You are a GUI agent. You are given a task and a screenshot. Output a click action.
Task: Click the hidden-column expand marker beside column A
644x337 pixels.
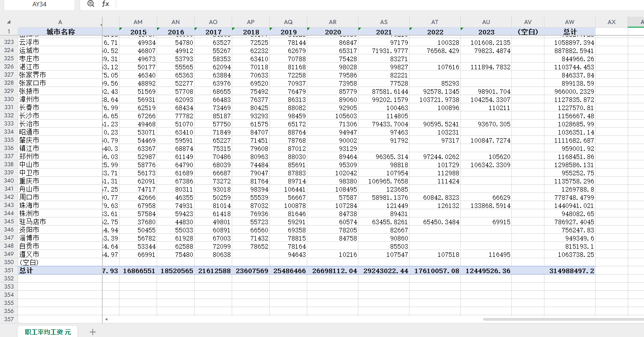[x=101, y=24]
